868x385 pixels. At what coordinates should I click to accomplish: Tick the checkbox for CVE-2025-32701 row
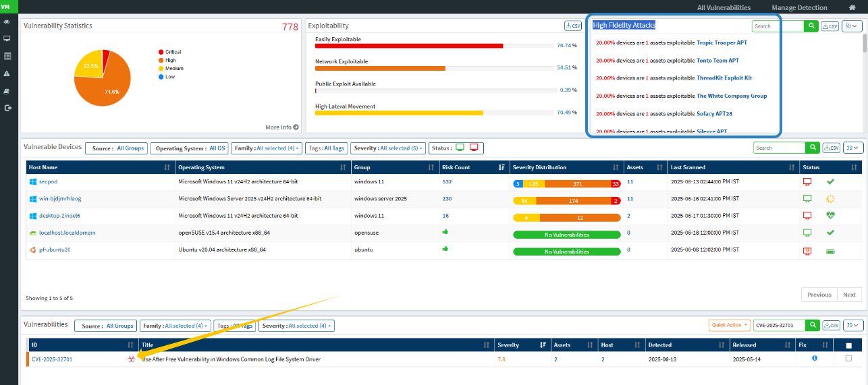pyautogui.click(x=848, y=359)
